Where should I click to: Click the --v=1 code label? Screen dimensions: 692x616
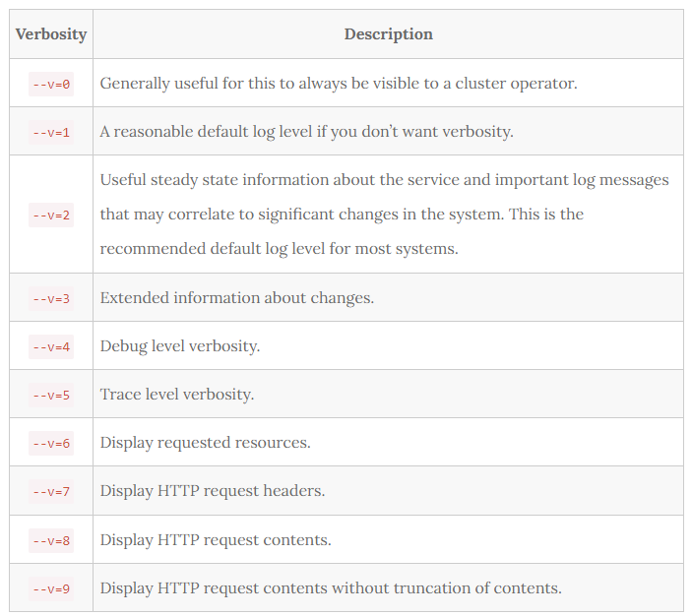point(51,132)
